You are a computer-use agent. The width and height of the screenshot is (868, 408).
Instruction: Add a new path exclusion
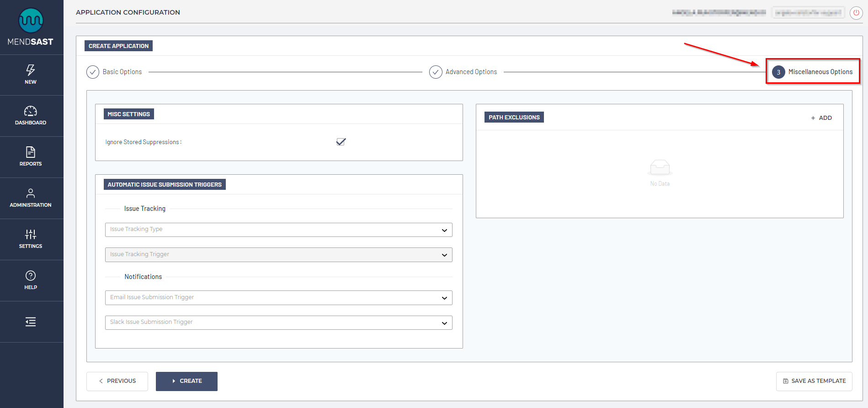(821, 118)
